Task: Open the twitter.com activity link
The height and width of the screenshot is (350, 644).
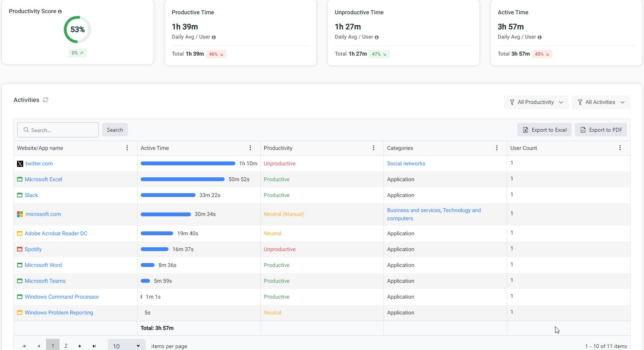Action: tap(39, 164)
